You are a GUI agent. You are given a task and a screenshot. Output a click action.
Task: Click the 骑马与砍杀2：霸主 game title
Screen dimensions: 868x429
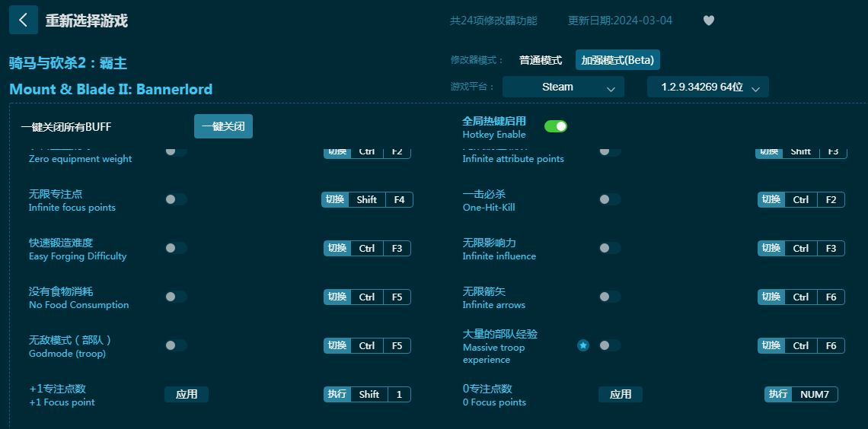68,63
